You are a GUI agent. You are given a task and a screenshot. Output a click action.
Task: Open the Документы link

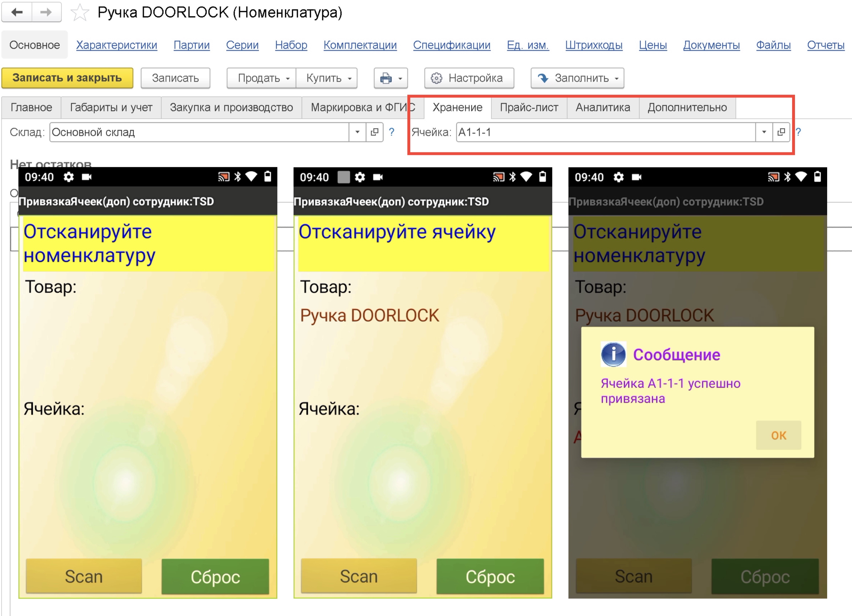[x=712, y=45]
